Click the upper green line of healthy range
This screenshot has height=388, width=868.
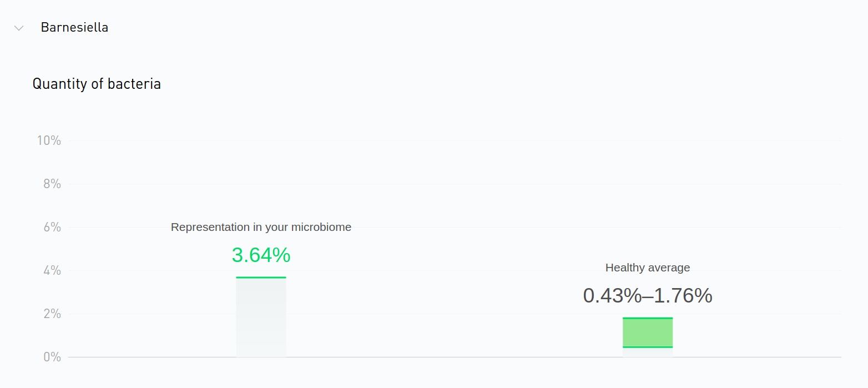(648, 318)
